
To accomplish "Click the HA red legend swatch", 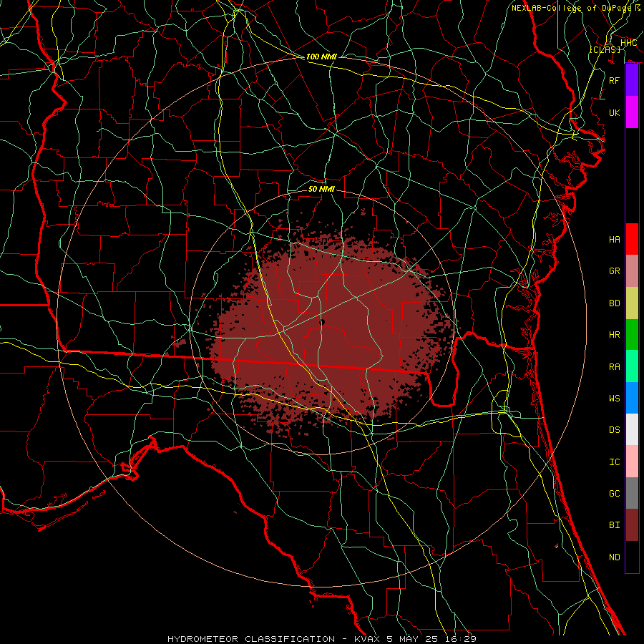I will pos(632,239).
